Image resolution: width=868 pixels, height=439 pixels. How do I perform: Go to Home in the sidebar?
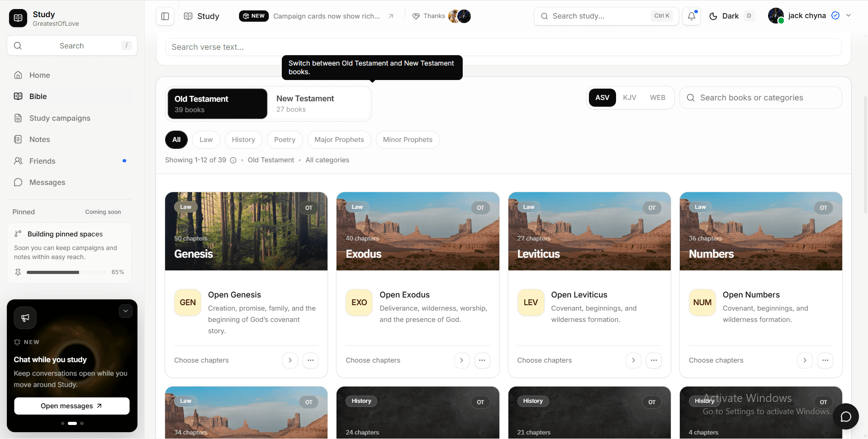tap(70, 75)
